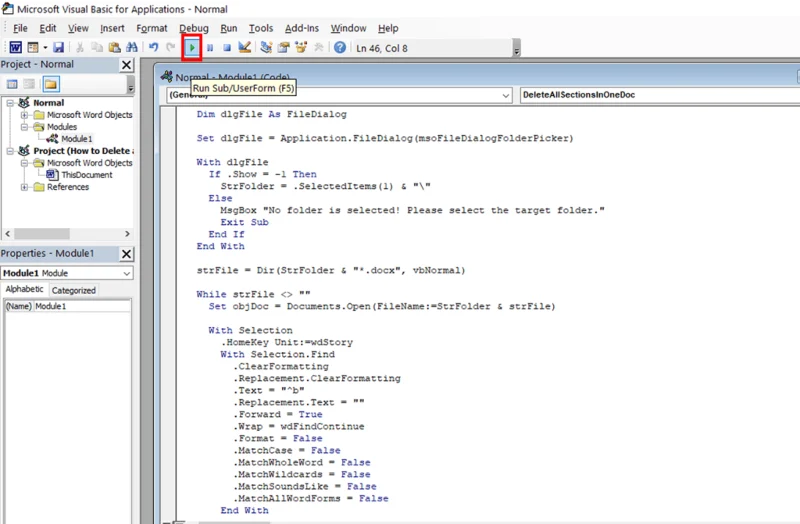800x524 pixels.
Task: Open the File menu
Action: click(20, 28)
